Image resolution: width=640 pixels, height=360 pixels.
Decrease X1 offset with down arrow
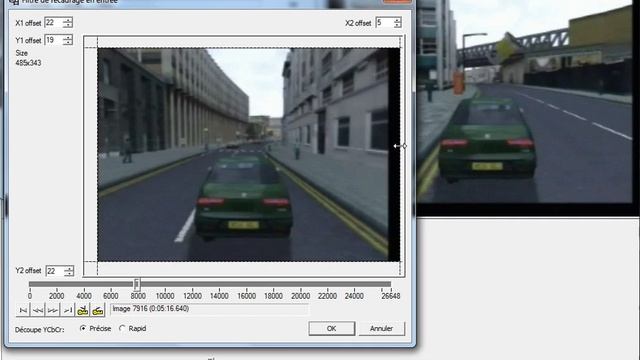[x=68, y=25]
